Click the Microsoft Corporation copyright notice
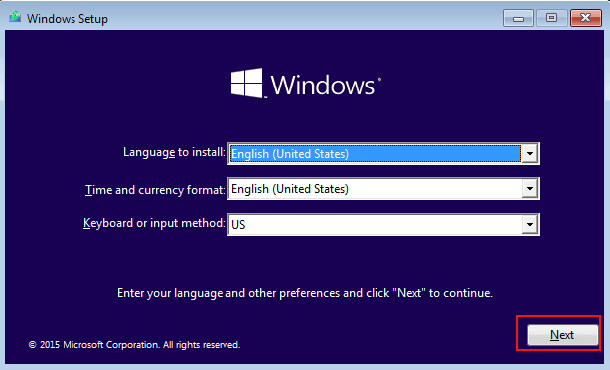This screenshot has width=610, height=370. click(x=134, y=345)
